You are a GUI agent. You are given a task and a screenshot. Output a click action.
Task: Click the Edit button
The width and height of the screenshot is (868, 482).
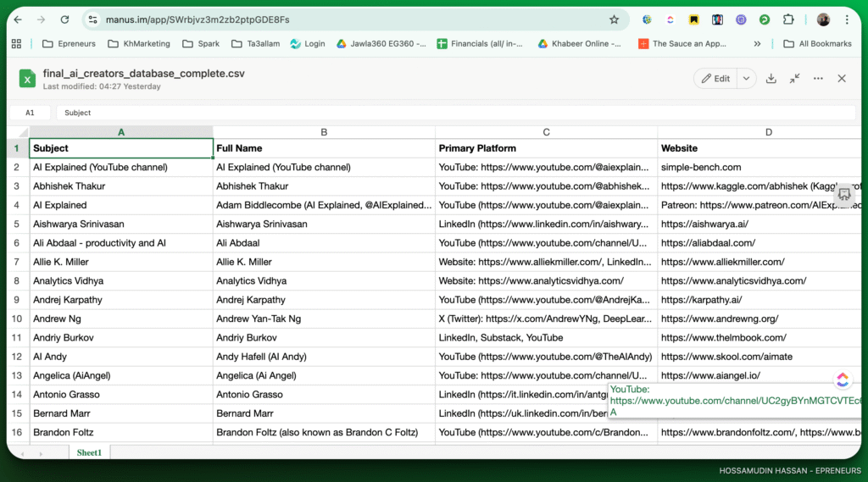point(715,79)
